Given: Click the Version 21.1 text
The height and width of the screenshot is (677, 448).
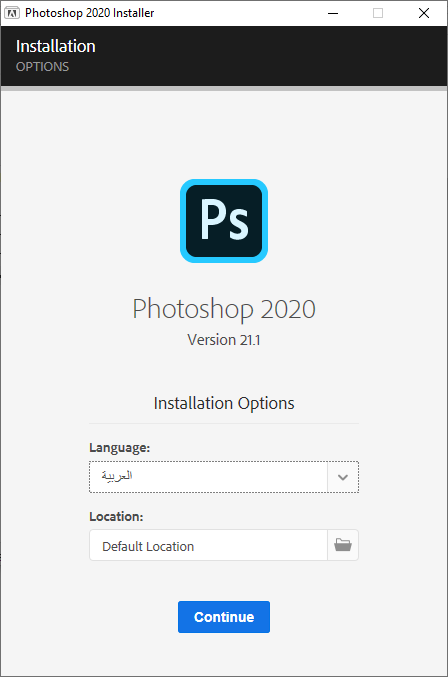Looking at the screenshot, I should (x=224, y=340).
